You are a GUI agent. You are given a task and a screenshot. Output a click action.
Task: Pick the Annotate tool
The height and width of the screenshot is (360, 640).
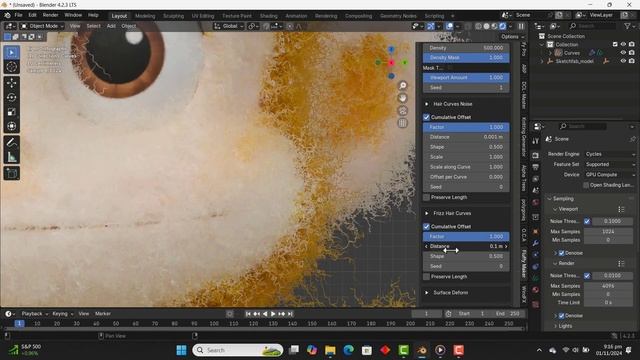pos(11,142)
